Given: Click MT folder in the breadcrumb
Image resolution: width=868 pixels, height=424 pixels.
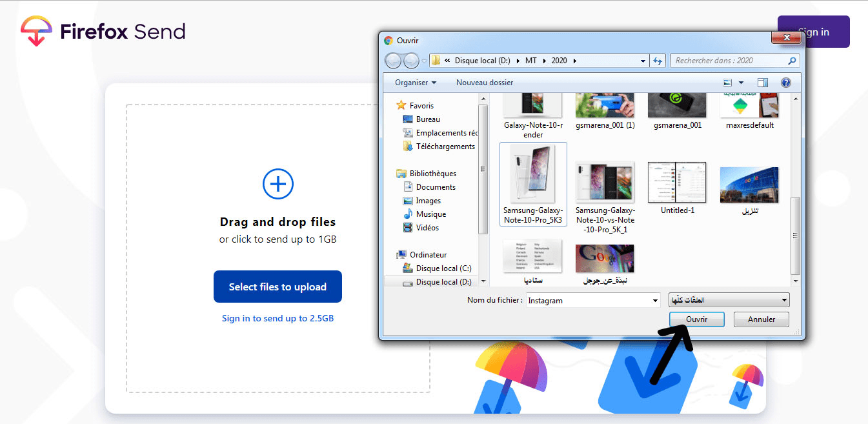Looking at the screenshot, I should pyautogui.click(x=530, y=61).
